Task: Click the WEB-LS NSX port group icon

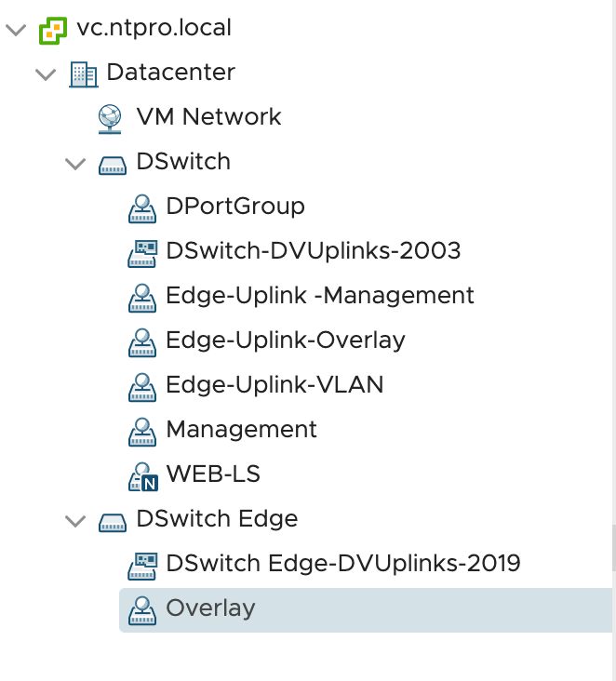Action: [x=143, y=477]
